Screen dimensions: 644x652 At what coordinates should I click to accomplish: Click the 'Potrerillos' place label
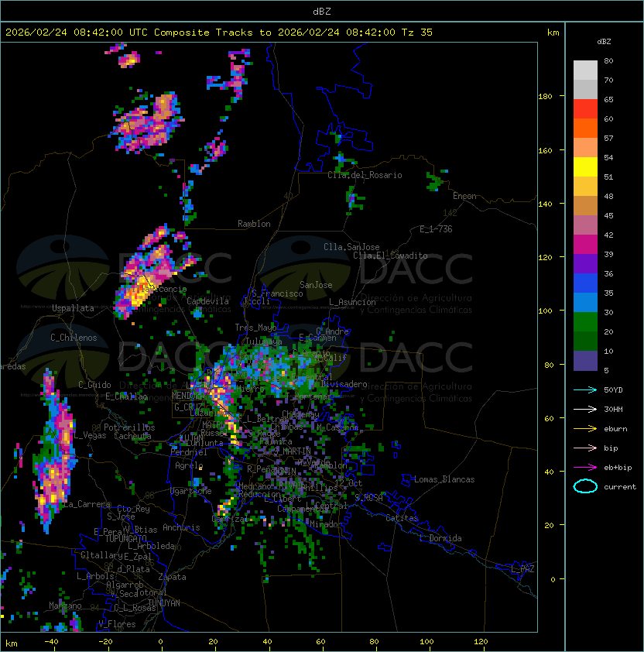pyautogui.click(x=129, y=427)
